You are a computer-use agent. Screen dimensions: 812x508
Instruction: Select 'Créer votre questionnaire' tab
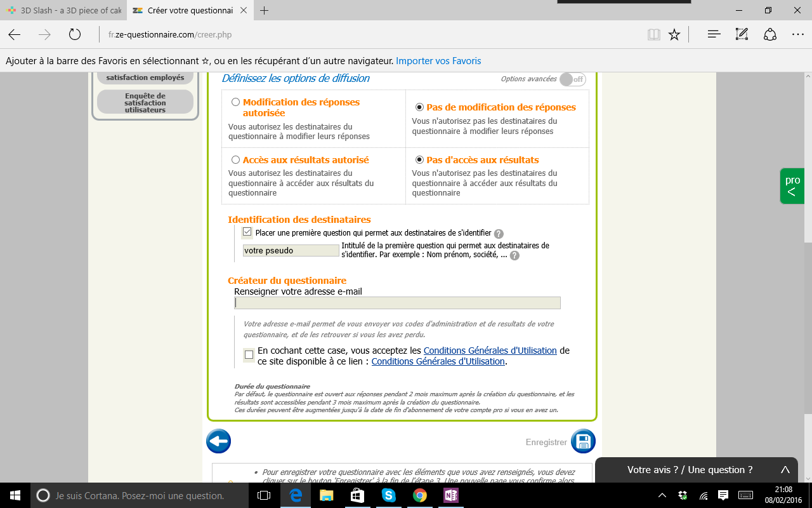click(x=190, y=11)
